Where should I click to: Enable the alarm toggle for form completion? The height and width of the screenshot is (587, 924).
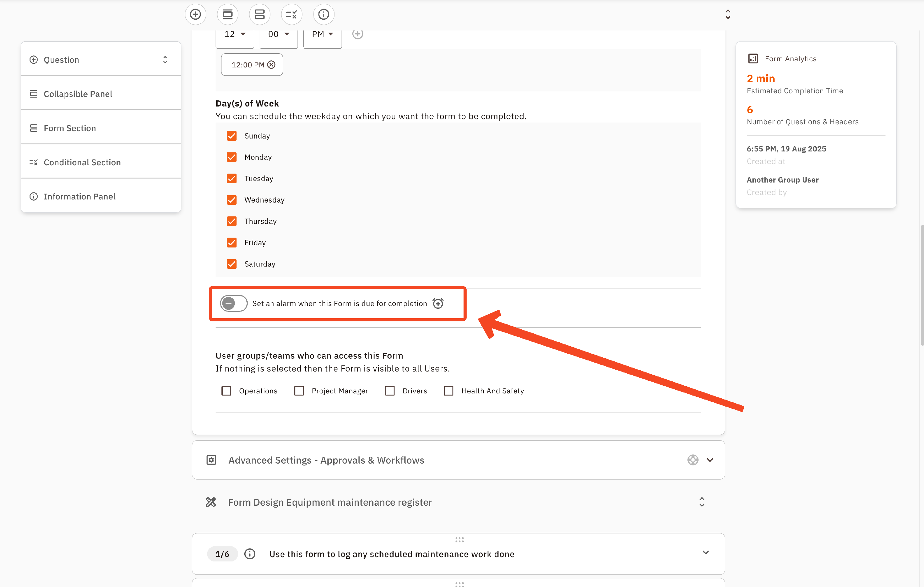tap(233, 303)
